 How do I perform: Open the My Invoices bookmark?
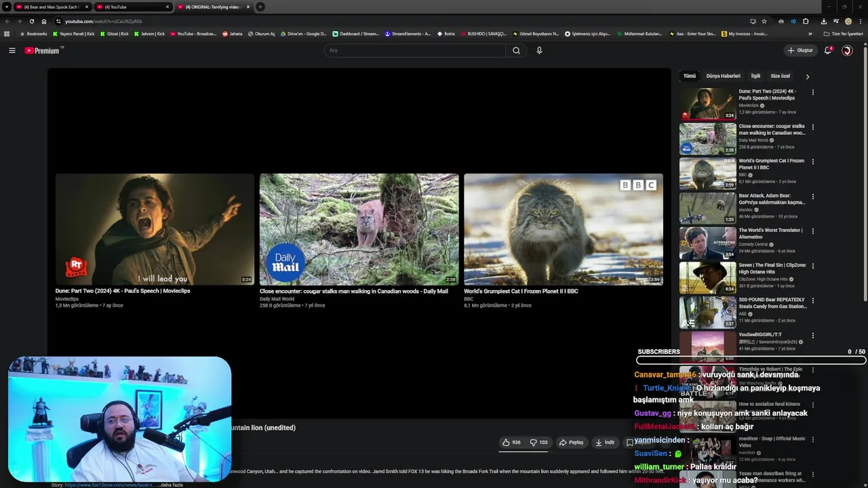[745, 33]
